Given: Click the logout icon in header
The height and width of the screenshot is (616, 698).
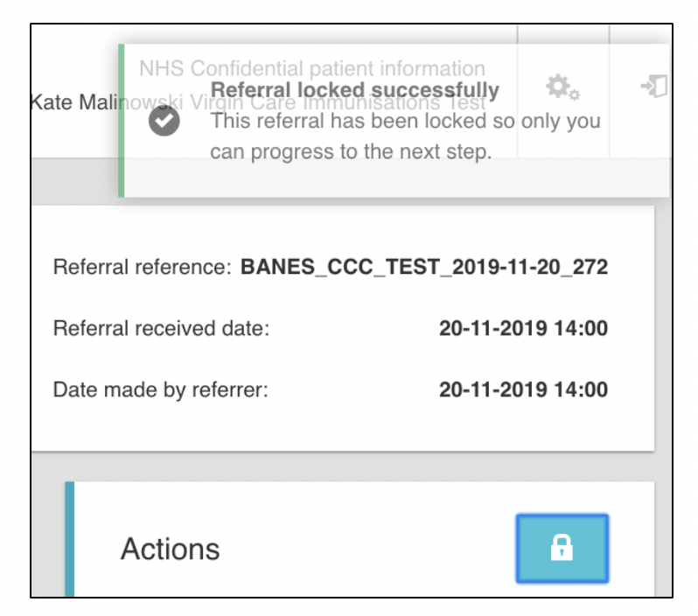Looking at the screenshot, I should tap(653, 87).
